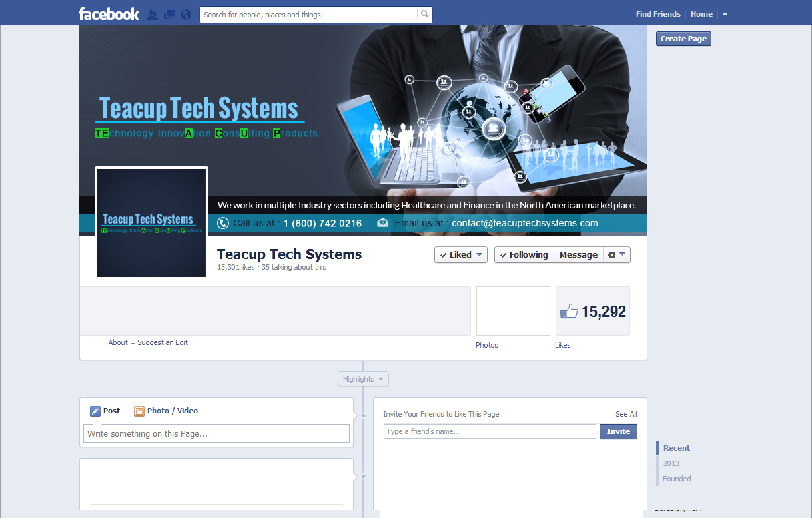
Task: Click the email envelope icon on the banner
Action: click(x=382, y=222)
